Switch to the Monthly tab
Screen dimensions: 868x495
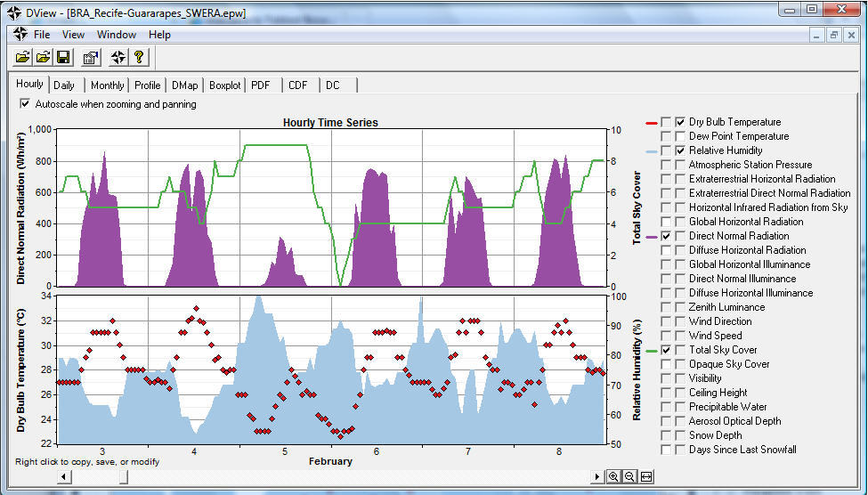point(108,85)
